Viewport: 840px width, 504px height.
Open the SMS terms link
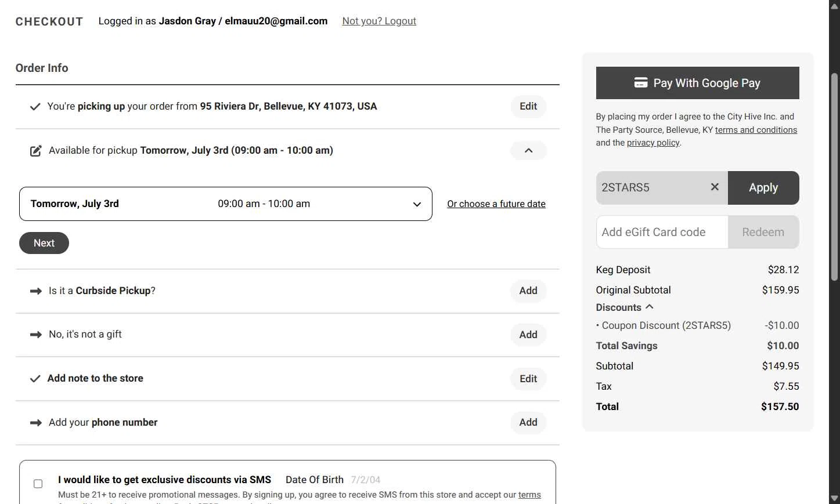(529, 495)
